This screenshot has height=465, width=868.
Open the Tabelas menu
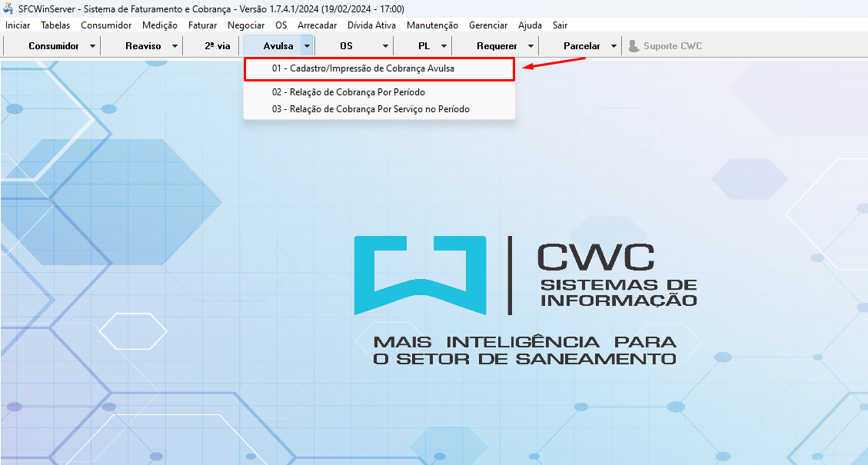pos(55,25)
